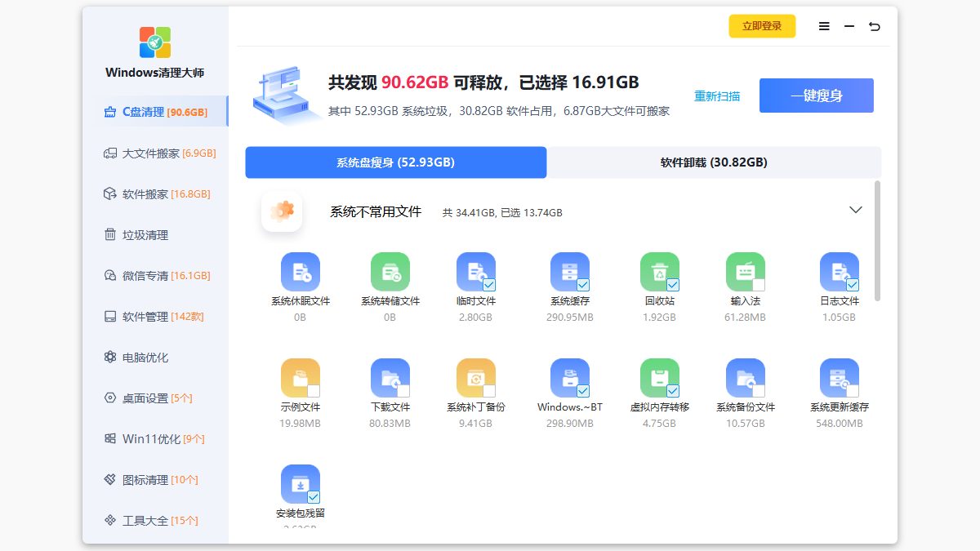Click the 80.83MB size under 下载文件
The image size is (980, 551).
tap(390, 423)
